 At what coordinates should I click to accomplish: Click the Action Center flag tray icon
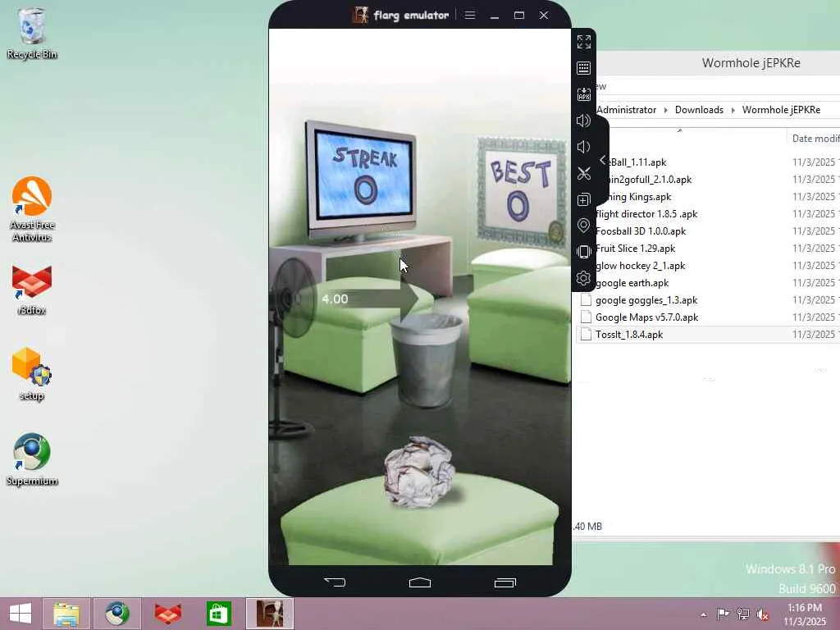[722, 614]
